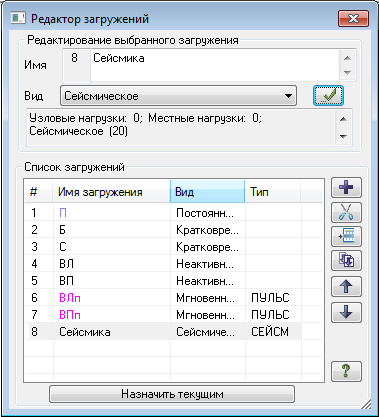Sort by the # column header
The image size is (379, 417).
pyautogui.click(x=39, y=192)
